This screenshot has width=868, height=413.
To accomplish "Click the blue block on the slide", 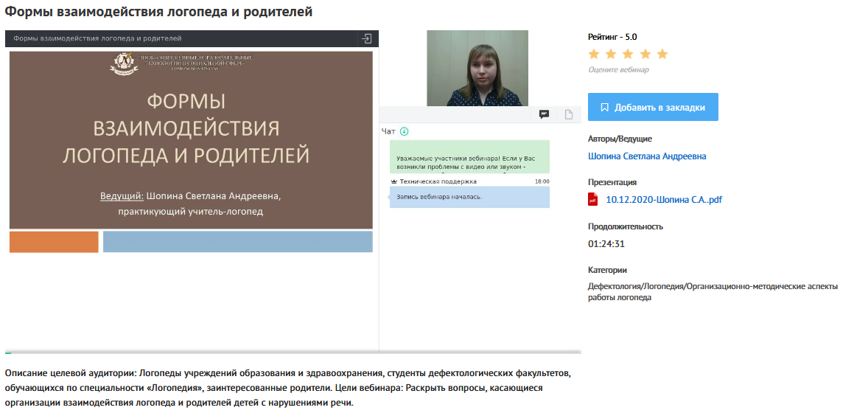I will [237, 242].
